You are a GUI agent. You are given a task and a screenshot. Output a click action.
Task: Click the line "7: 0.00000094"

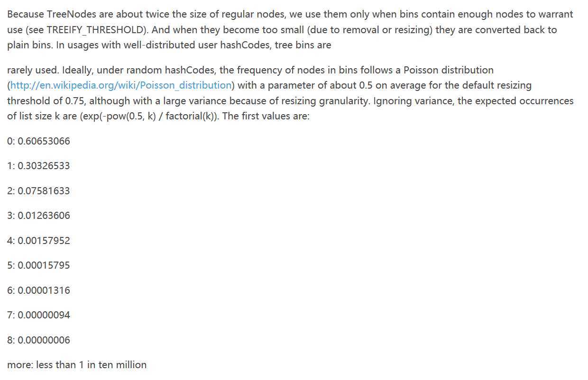pyautogui.click(x=38, y=315)
